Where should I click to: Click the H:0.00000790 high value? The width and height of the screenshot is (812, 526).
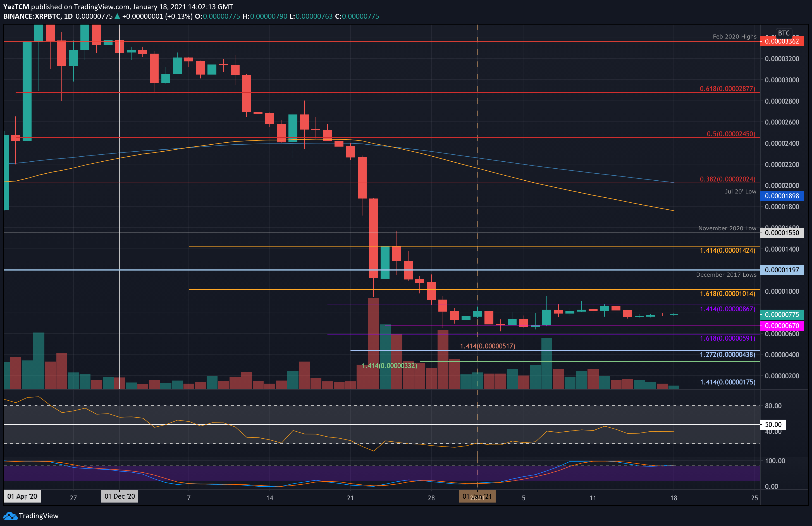coord(265,16)
